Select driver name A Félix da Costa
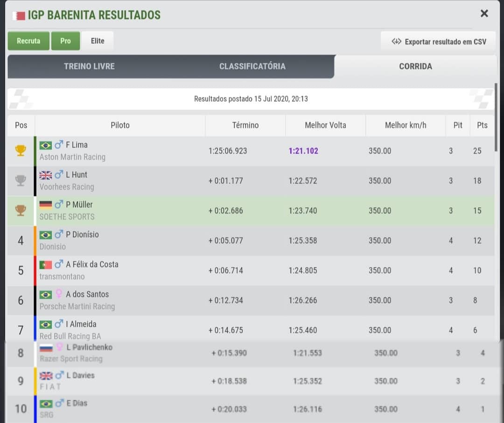Image resolution: width=504 pixels, height=423 pixels. [x=92, y=264]
